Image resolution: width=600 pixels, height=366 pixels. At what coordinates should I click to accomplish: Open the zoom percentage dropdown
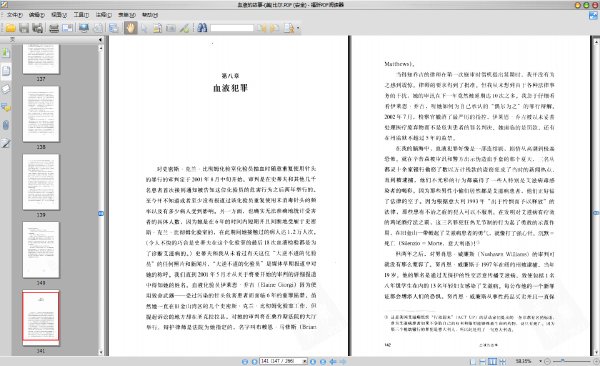[x=540, y=361]
